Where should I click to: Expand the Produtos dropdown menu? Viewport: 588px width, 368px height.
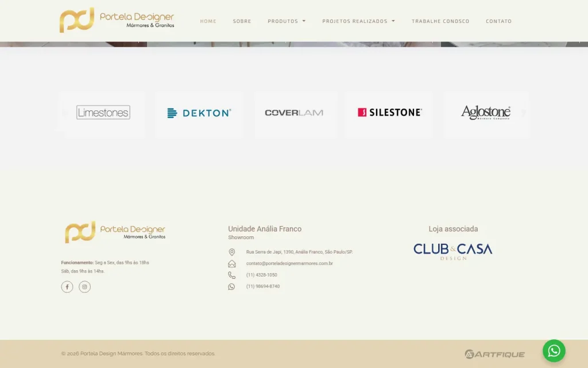(287, 21)
